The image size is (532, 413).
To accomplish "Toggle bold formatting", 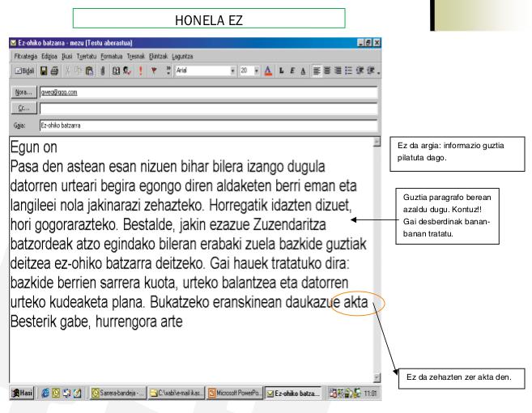I will tap(280, 70).
